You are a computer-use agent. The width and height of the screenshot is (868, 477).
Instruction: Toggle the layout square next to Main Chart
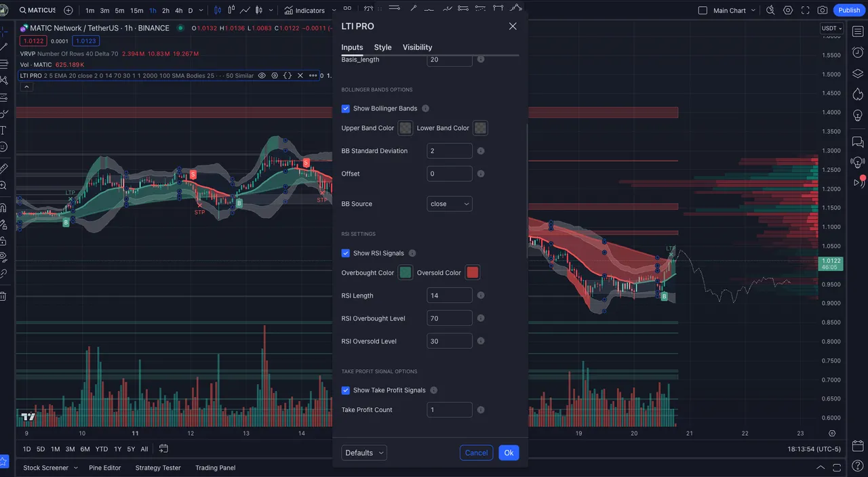click(x=703, y=10)
